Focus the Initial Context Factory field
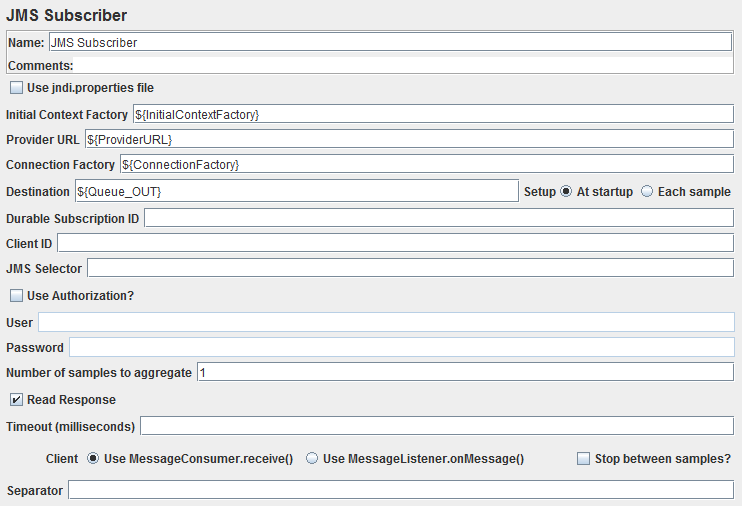This screenshot has height=506, width=742. tap(432, 115)
